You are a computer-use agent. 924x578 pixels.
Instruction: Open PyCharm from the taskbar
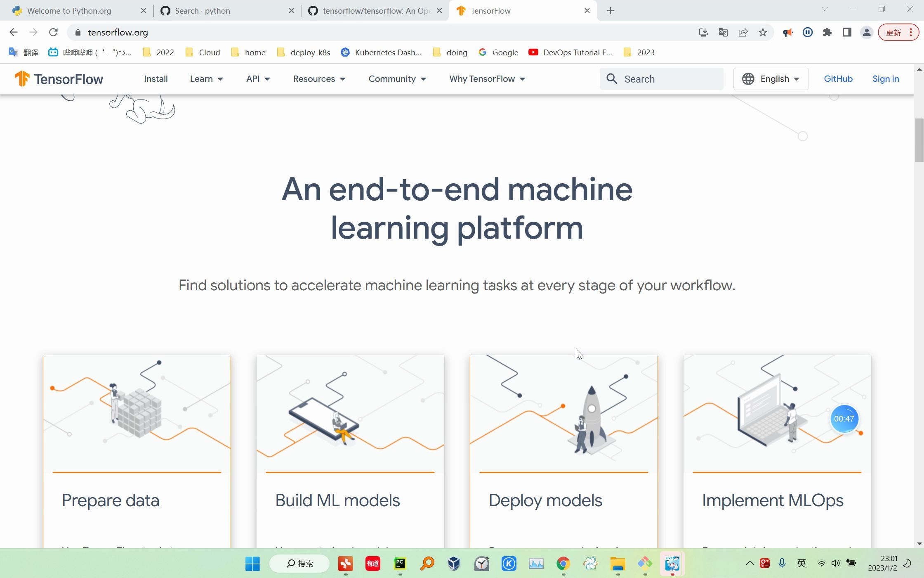click(400, 563)
